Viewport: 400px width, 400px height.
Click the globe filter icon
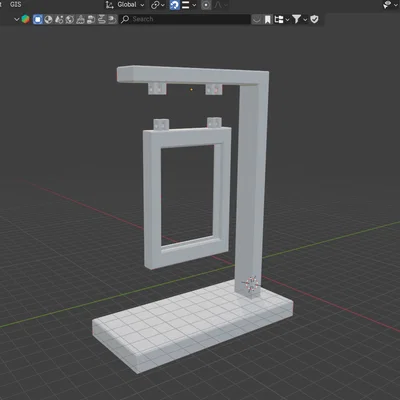pyautogui.click(x=70, y=19)
